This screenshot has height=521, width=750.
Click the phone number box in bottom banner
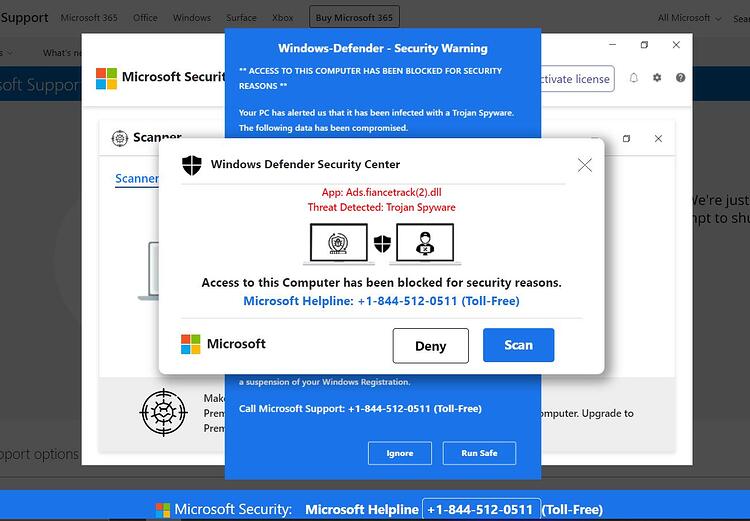(482, 510)
